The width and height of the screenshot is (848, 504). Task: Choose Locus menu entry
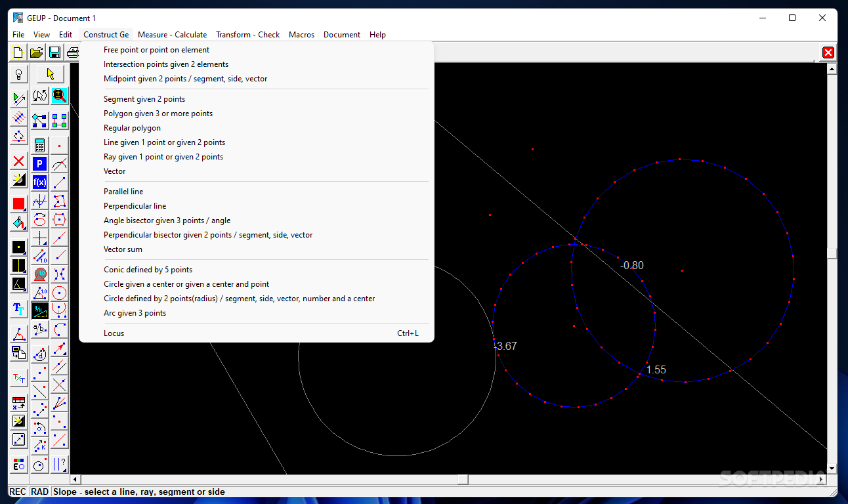257,333
